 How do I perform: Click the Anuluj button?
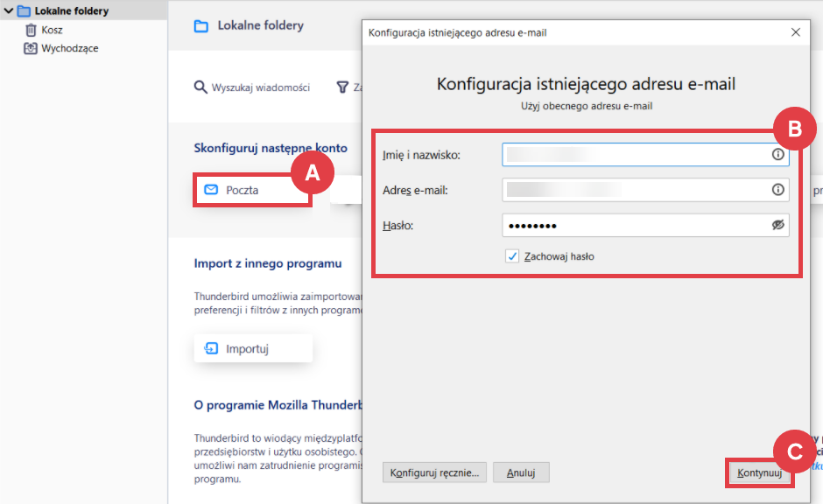[520, 473]
